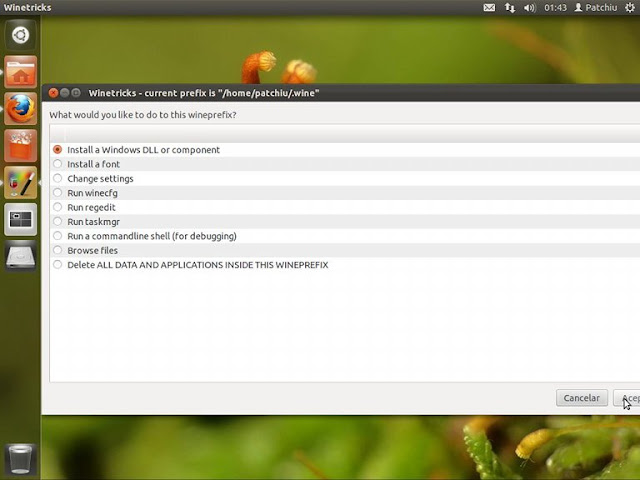640x480 pixels.
Task: Open the Trash in the launcher
Action: [20, 459]
